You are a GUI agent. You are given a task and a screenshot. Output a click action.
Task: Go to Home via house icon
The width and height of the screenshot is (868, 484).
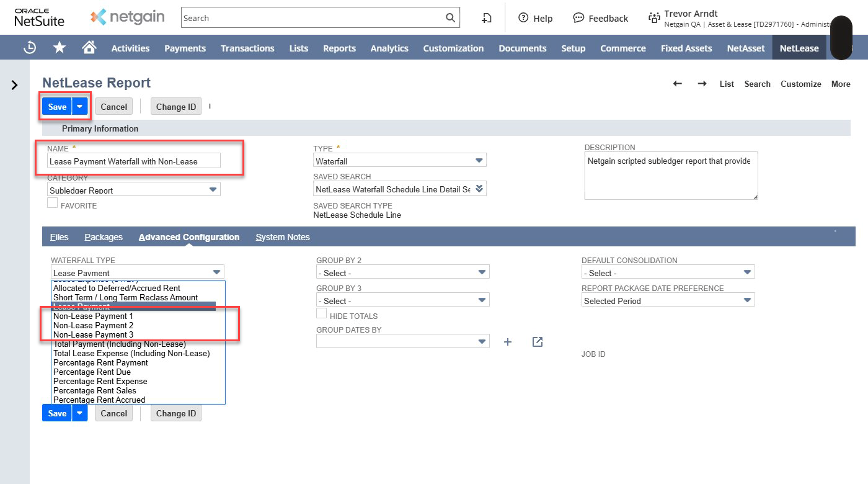click(x=89, y=48)
